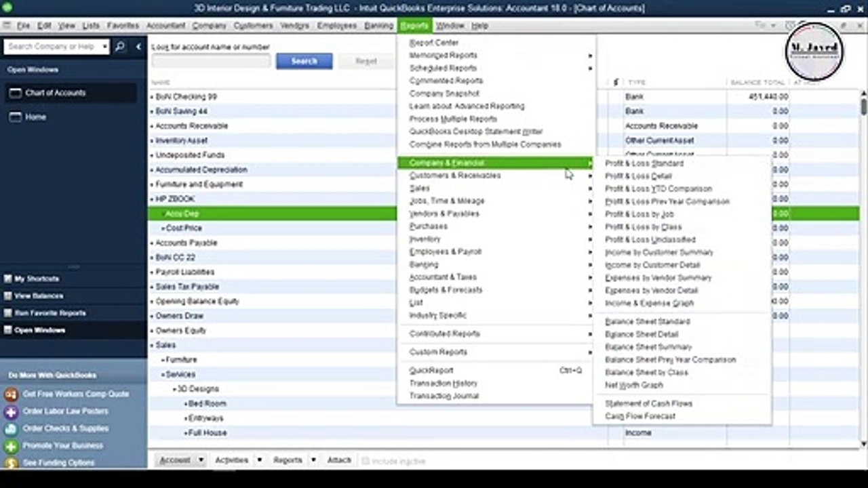Image resolution: width=868 pixels, height=488 pixels.
Task: Select Profit & Loss by Class
Action: click(643, 227)
